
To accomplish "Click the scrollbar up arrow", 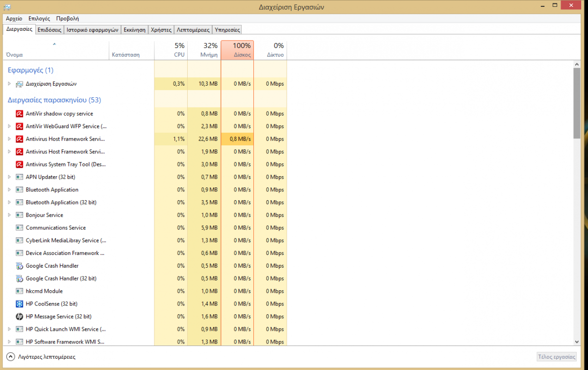I will [576, 64].
